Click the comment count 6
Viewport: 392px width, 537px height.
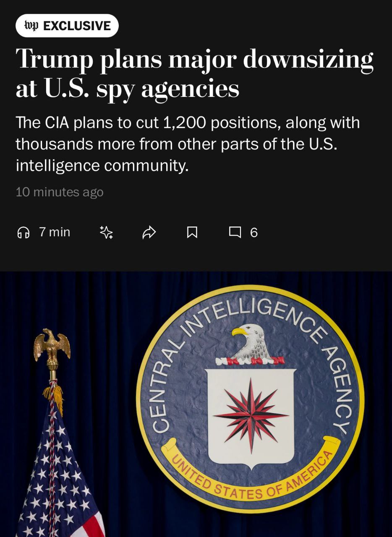coord(254,232)
